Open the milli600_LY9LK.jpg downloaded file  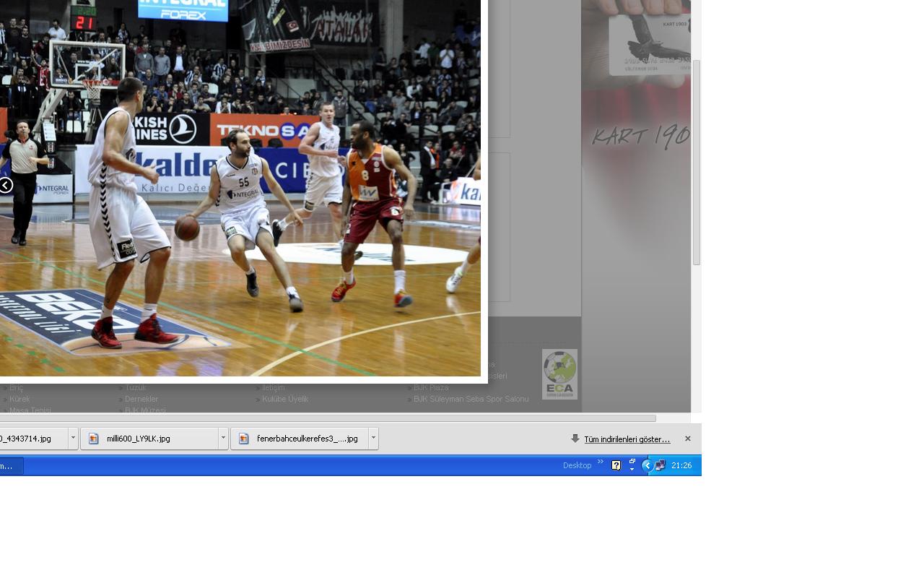tap(139, 439)
